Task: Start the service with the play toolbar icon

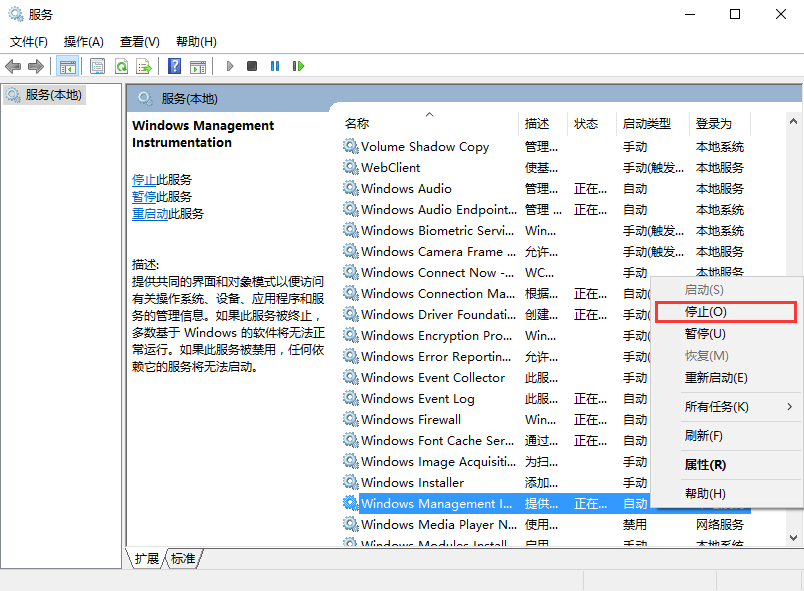Action: click(x=230, y=66)
